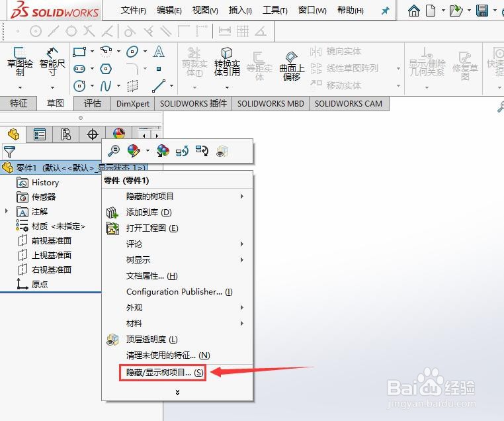The image size is (504, 421).
Task: Open the PropertyManager tab
Action: pyautogui.click(x=40, y=134)
